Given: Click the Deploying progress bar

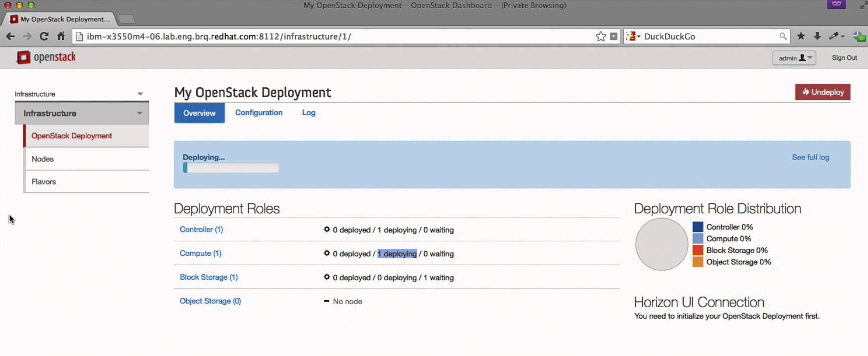Looking at the screenshot, I should pyautogui.click(x=231, y=168).
